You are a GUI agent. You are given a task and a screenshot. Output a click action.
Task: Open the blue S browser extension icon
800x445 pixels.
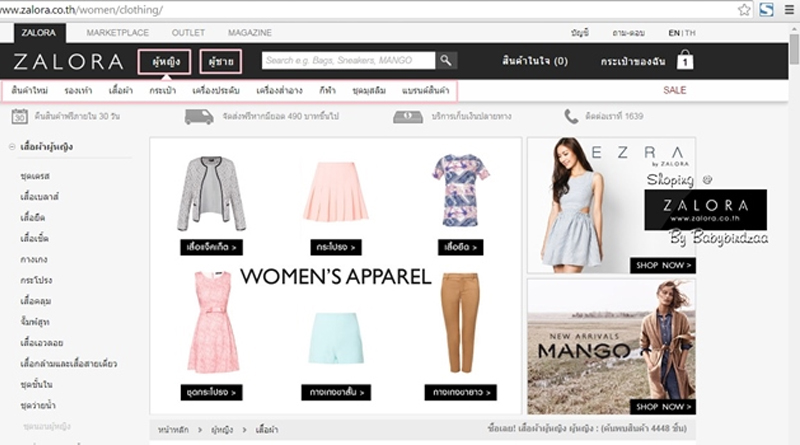pyautogui.click(x=766, y=10)
